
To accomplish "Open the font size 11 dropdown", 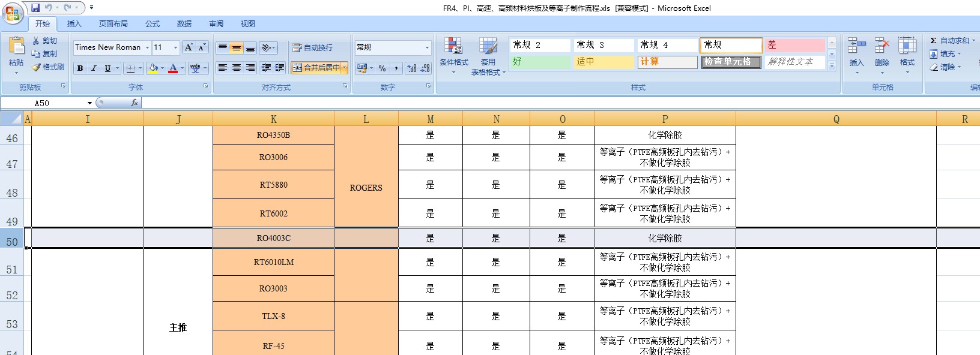I will pos(175,47).
